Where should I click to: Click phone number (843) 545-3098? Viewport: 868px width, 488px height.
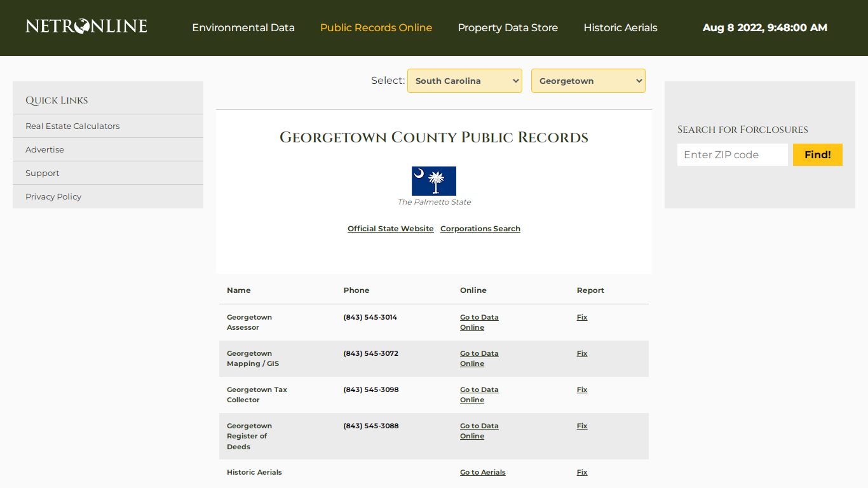tap(371, 390)
